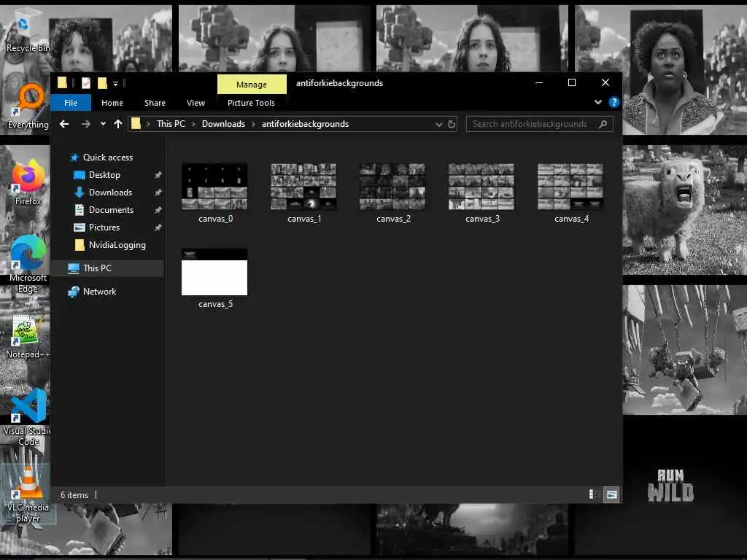The height and width of the screenshot is (560, 747).
Task: Select This PC in navigation pane
Action: [109, 268]
